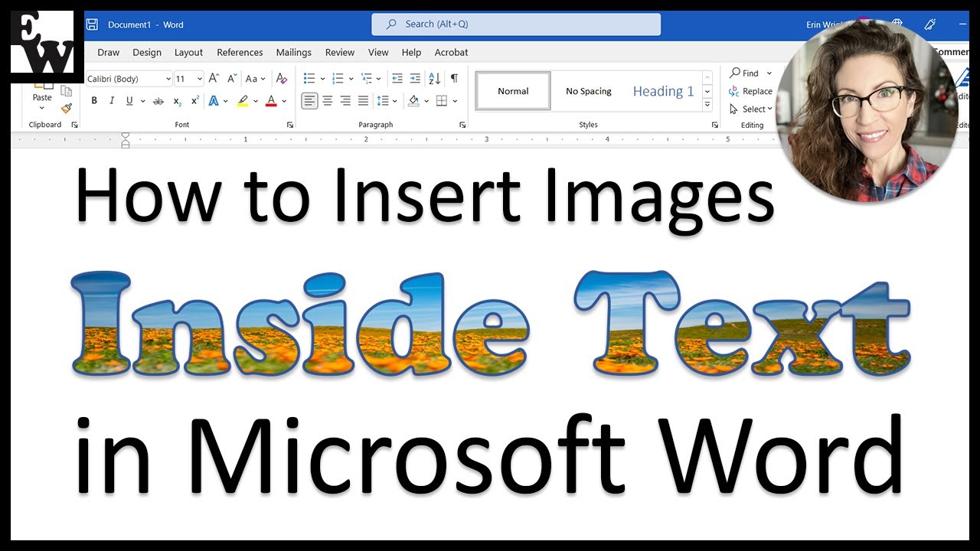Apply strikethrough formatting

[158, 101]
